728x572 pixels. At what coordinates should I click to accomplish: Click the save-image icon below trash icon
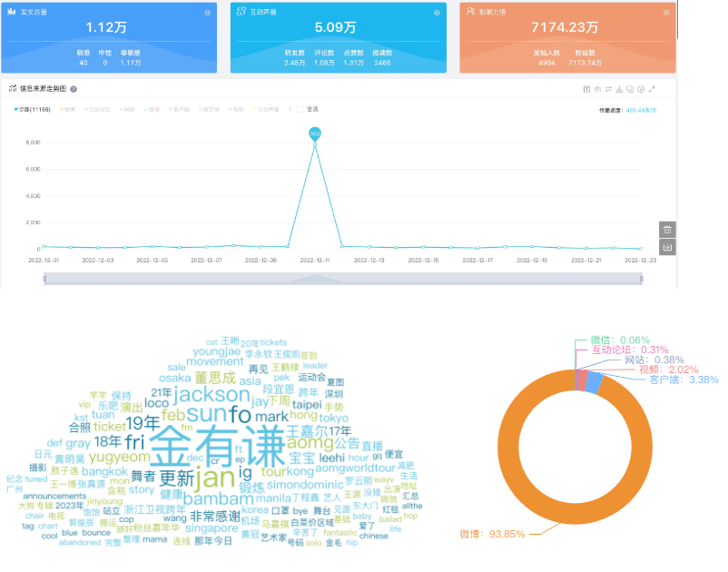[x=667, y=247]
